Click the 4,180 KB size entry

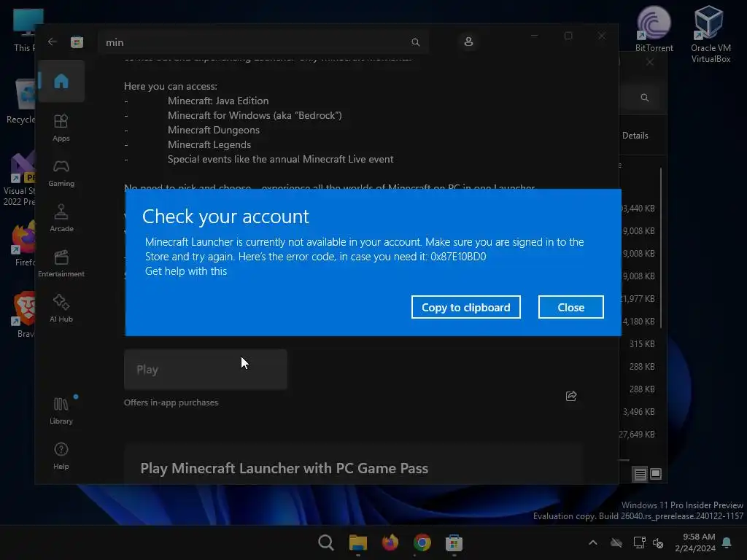point(639,322)
